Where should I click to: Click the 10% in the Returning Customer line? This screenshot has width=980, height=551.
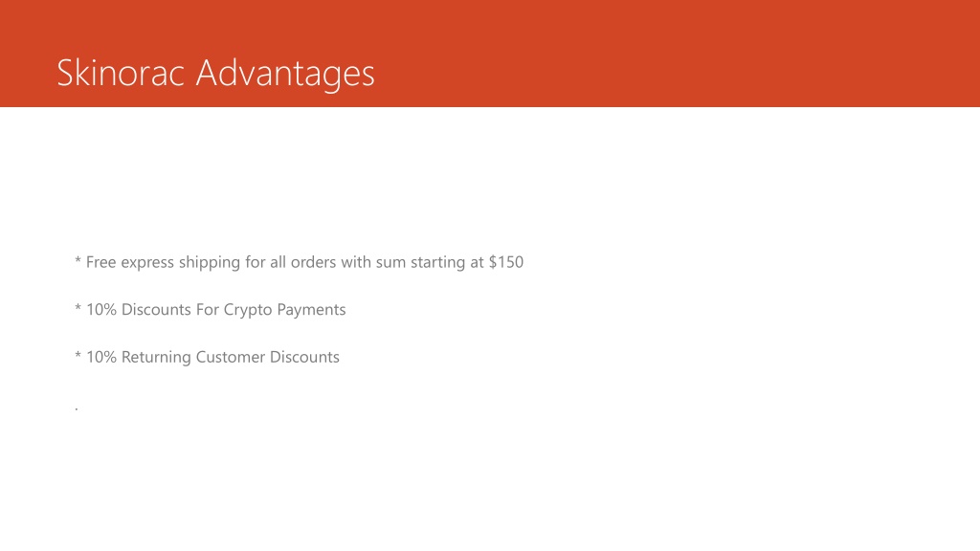click(x=101, y=358)
